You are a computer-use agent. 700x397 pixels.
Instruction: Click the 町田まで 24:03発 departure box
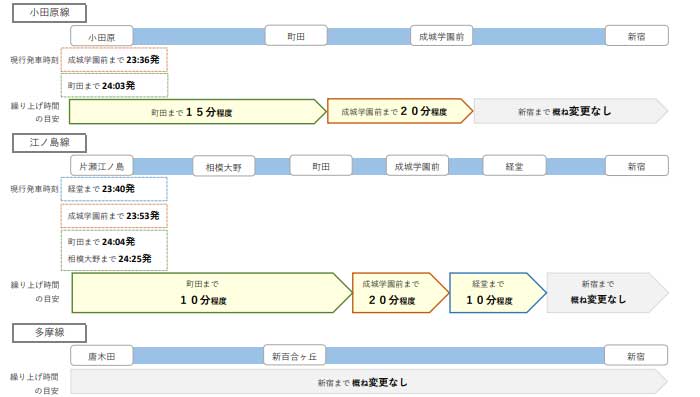(x=114, y=85)
